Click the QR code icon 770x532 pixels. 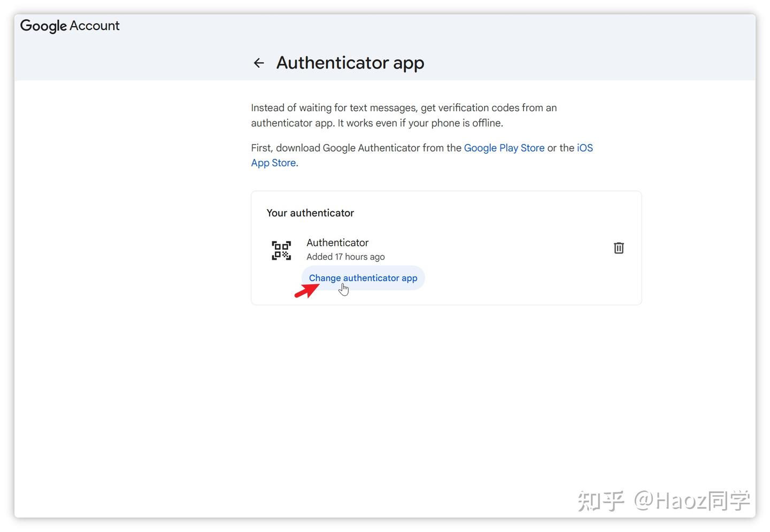click(x=281, y=250)
